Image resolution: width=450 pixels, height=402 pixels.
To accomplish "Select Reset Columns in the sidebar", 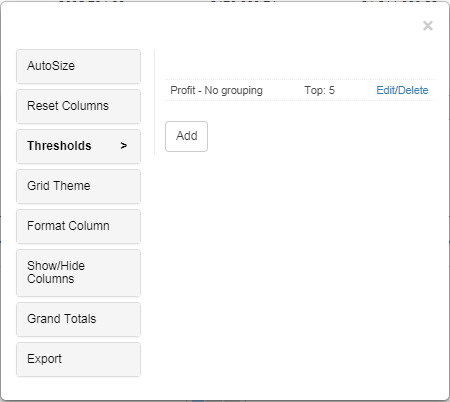I will 78,106.
